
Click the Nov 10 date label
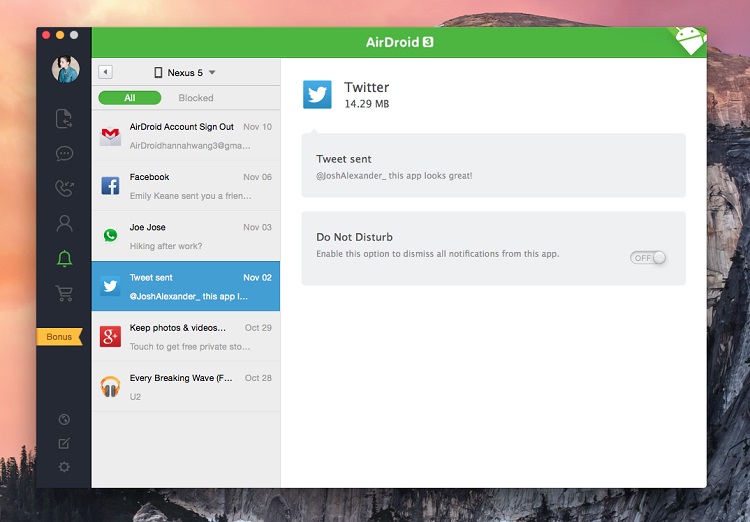pyautogui.click(x=257, y=127)
